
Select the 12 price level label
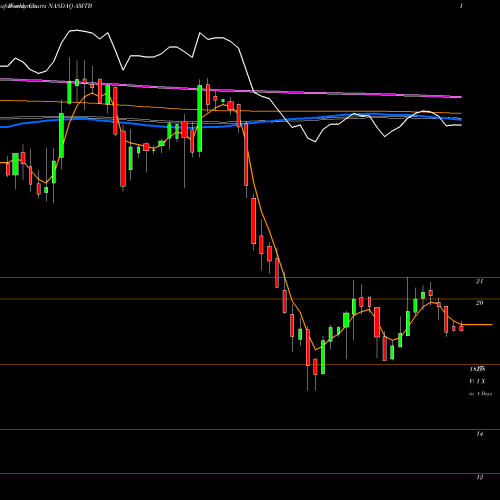[479, 477]
